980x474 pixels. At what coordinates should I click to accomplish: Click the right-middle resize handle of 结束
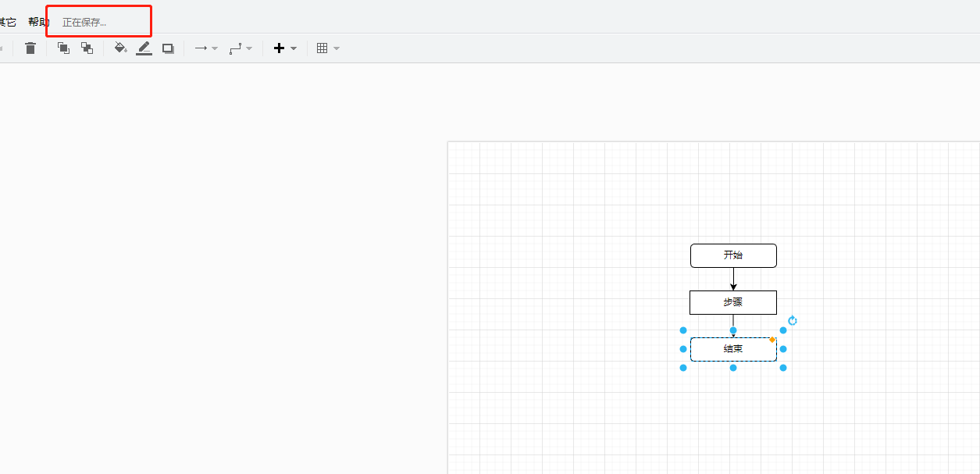click(783, 349)
